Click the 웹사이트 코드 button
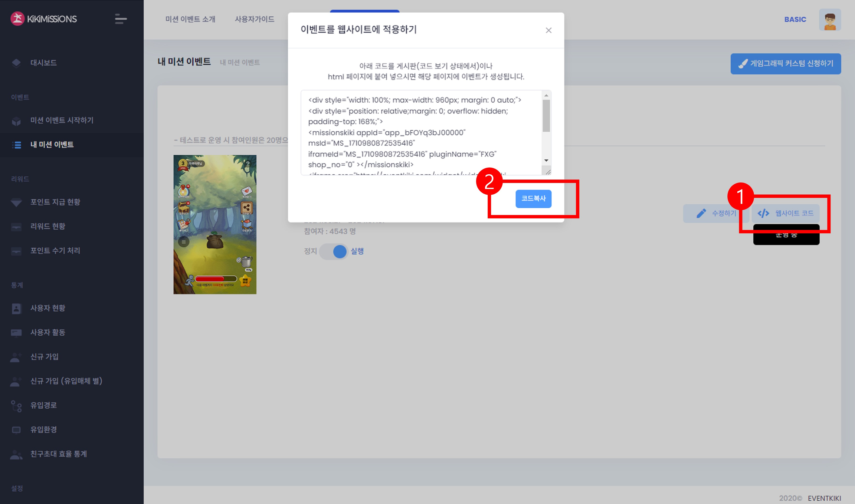The width and height of the screenshot is (855, 504). [786, 213]
